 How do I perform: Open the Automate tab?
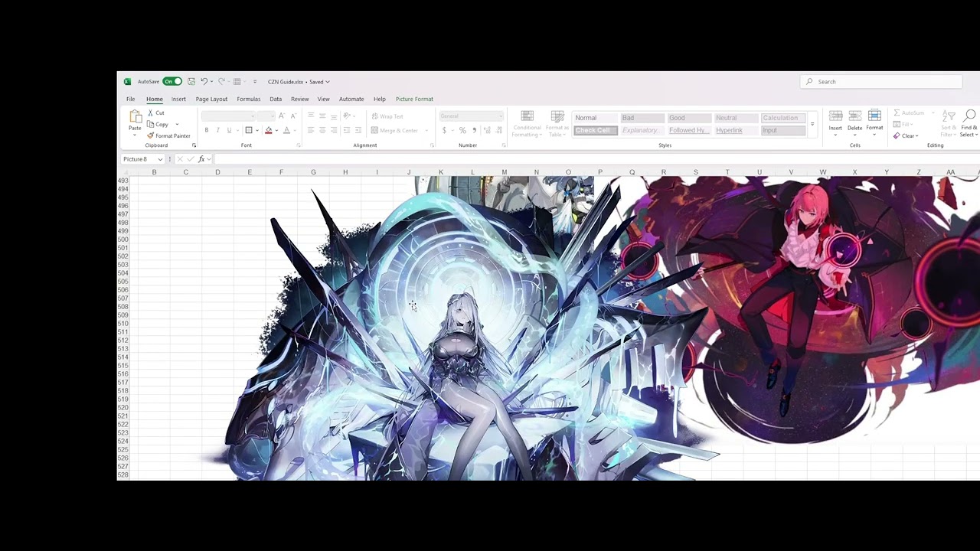click(351, 99)
